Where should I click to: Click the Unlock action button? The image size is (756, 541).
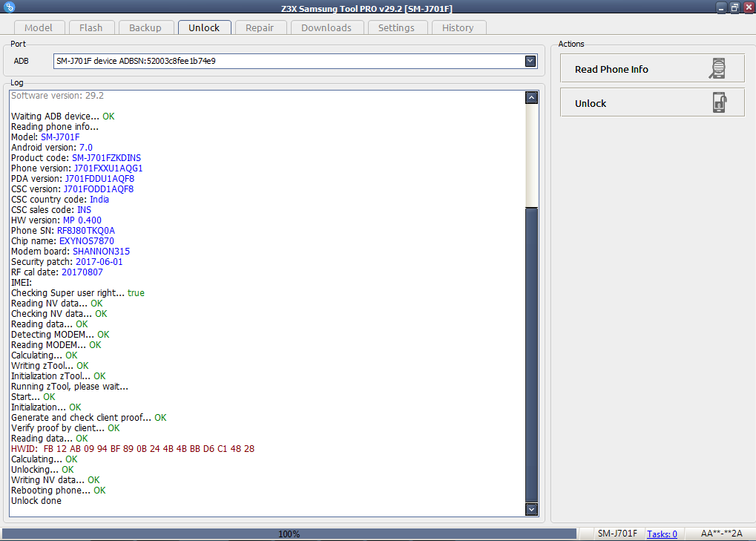point(652,102)
